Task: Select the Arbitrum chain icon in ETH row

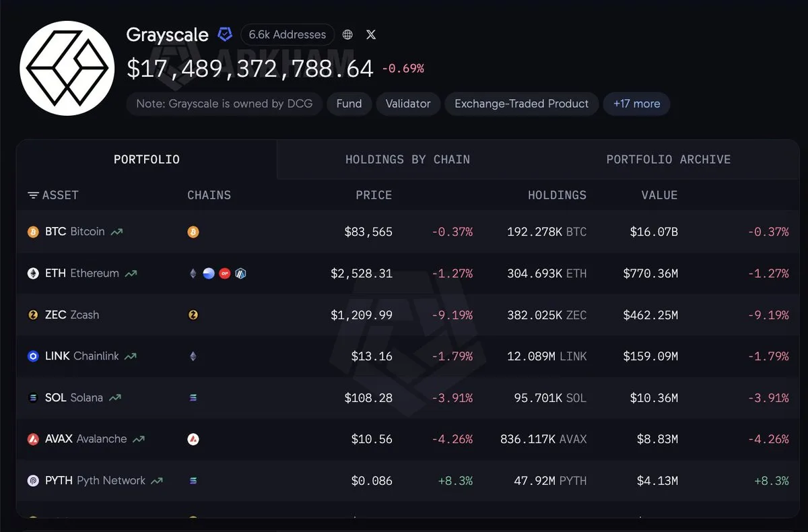Action: (x=240, y=273)
